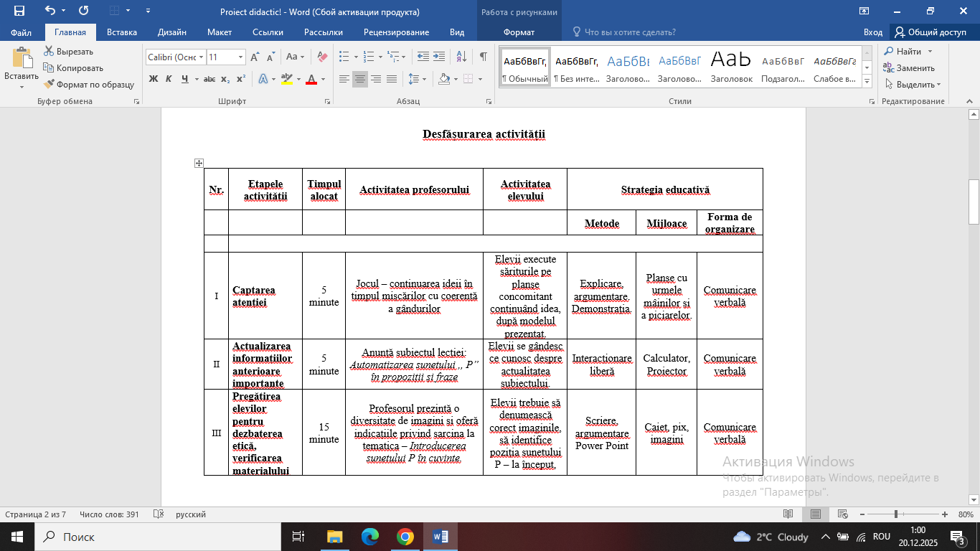
Task: Open Replace (Заменить) in the editing group
Action: (x=909, y=68)
